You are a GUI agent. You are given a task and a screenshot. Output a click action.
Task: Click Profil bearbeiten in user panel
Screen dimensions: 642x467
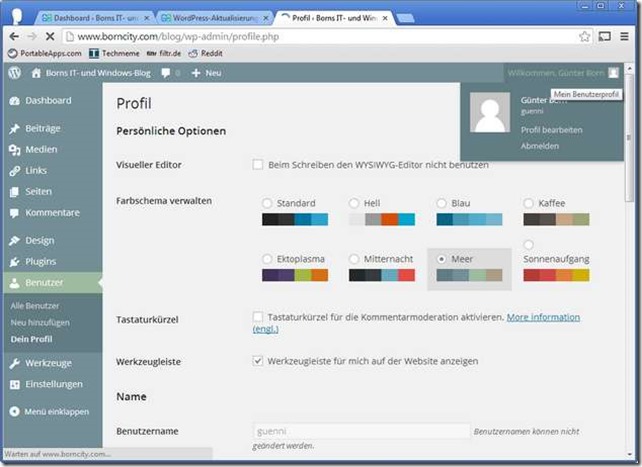point(551,130)
